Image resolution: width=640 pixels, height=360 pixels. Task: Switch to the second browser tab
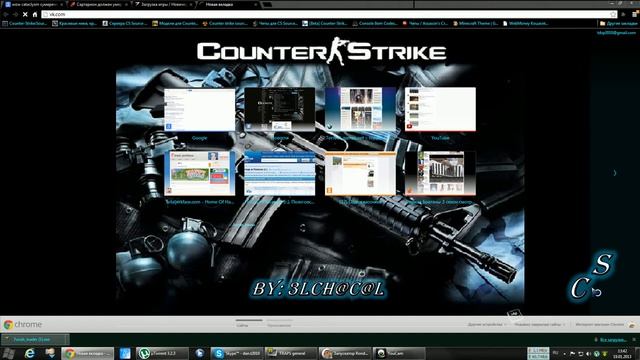98,4
